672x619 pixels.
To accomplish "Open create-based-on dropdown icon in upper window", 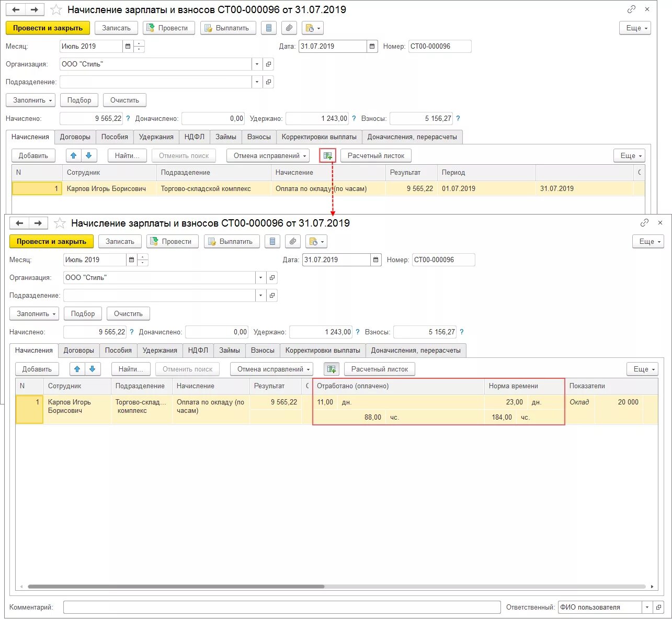I will pyautogui.click(x=313, y=28).
